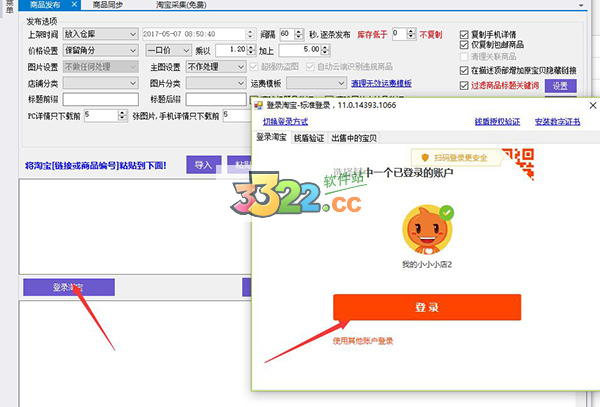Viewport: 600px width, 407px height.
Task: Click the 加上 amount field showing 5.00
Action: [x=300, y=50]
